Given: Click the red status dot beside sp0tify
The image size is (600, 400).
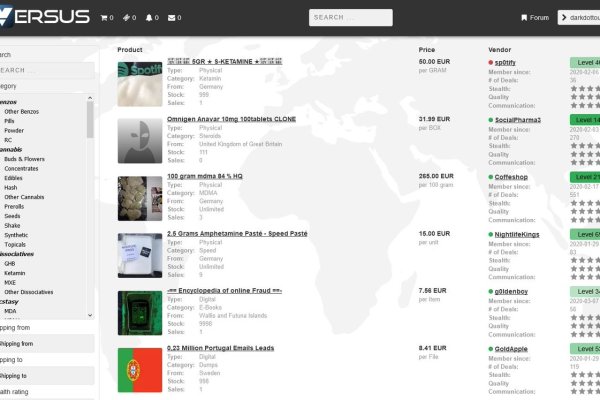Looking at the screenshot, I should click(491, 62).
